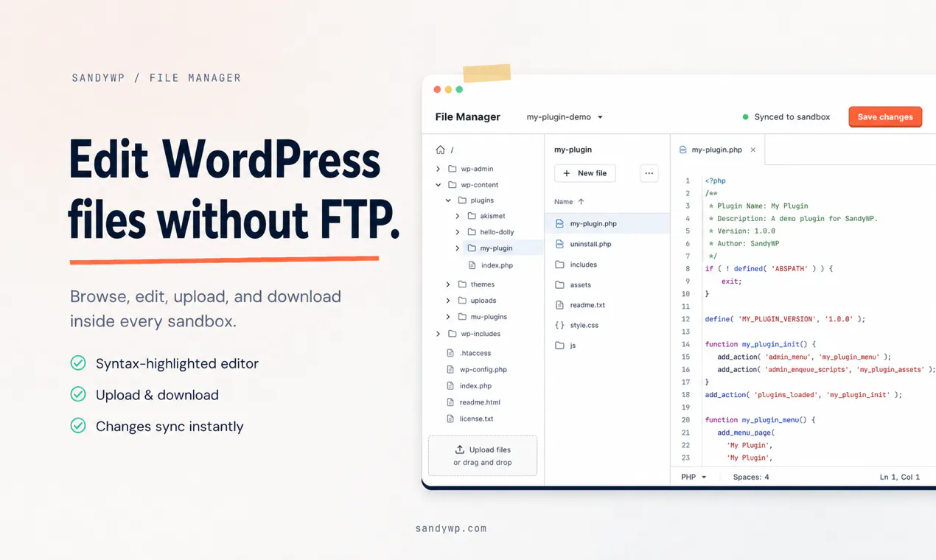Click the macOS green maximize window dot
936x560 pixels.
pos(459,89)
